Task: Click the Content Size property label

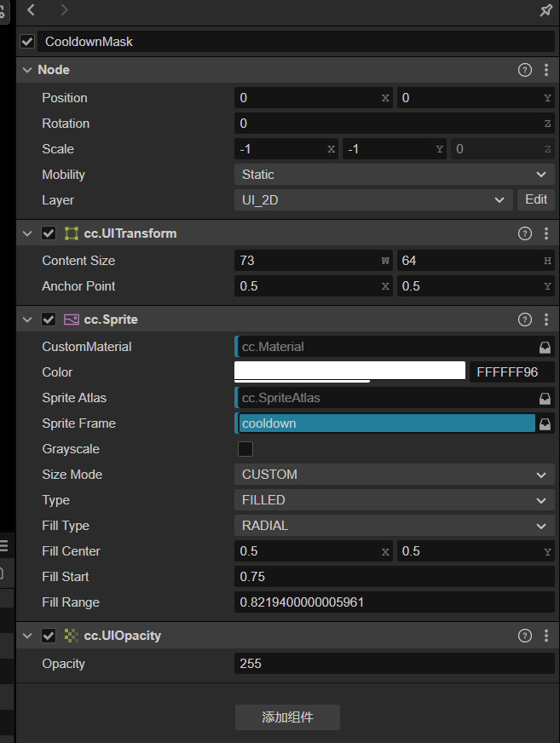Action: [78, 261]
